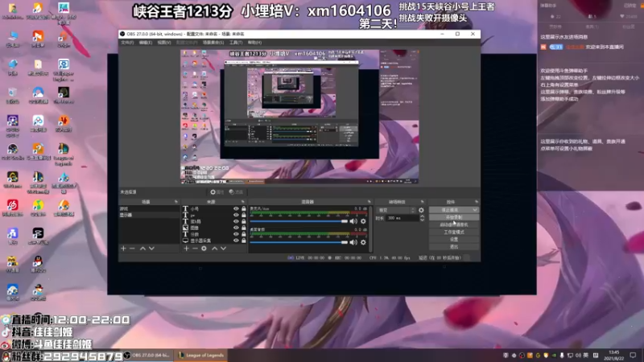The height and width of the screenshot is (362, 644).
Task: Remove the selected source with minus icon
Action: tap(195, 249)
